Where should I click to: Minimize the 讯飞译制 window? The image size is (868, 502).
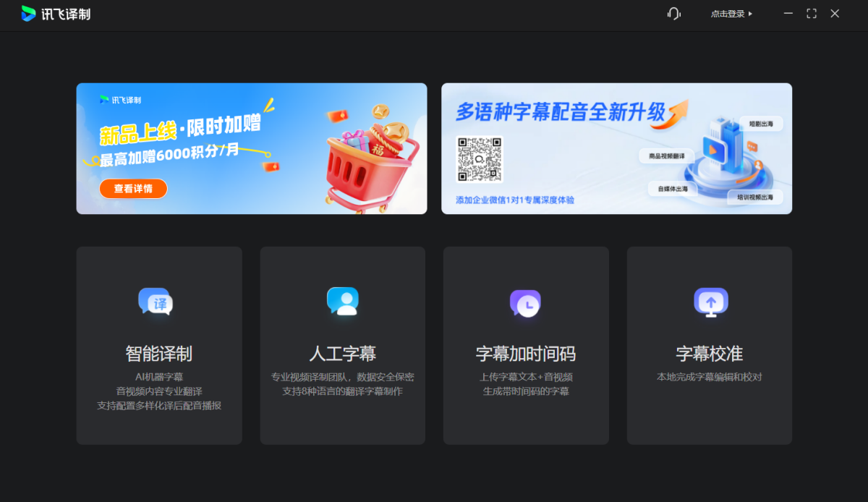coord(788,14)
